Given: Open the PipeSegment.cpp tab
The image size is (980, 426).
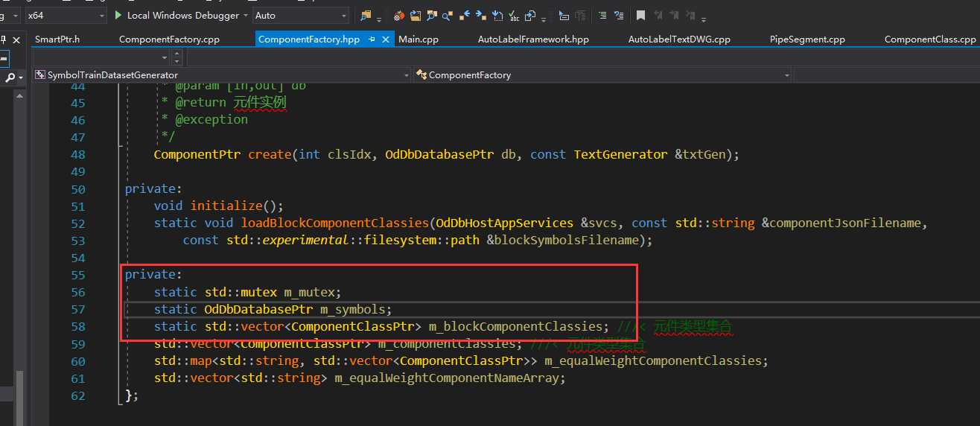Looking at the screenshot, I should (807, 39).
